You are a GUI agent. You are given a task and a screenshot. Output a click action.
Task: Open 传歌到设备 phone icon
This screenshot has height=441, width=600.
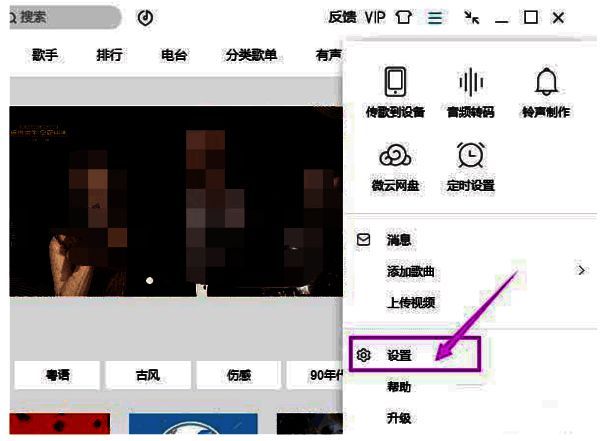click(395, 82)
